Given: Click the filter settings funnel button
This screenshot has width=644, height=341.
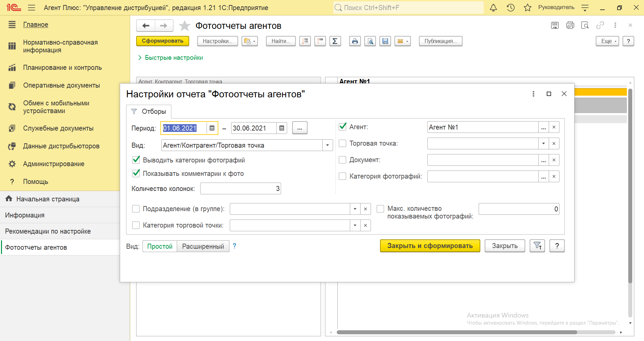Looking at the screenshot, I should (x=537, y=246).
